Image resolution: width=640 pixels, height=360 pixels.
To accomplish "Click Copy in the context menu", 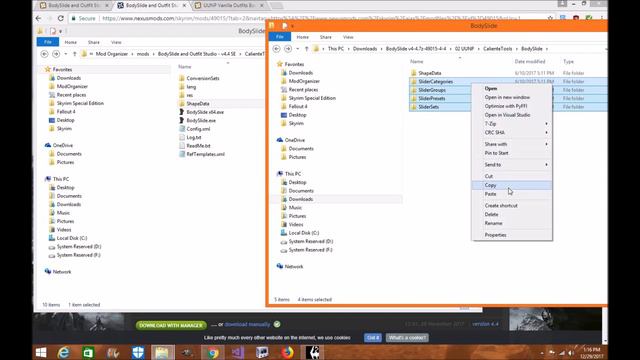I will tap(490, 185).
